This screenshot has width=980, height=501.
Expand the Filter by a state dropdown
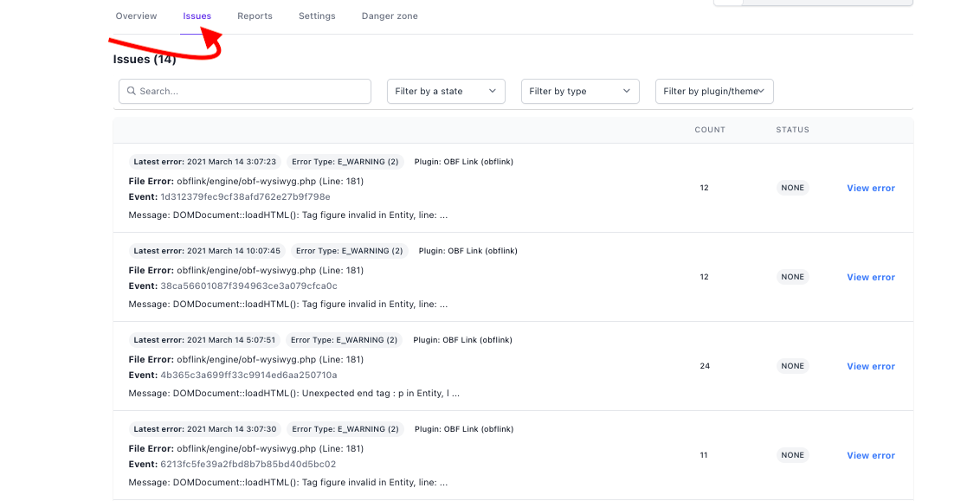click(x=446, y=91)
